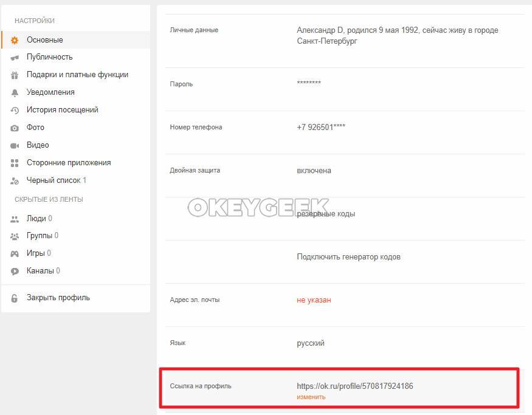Click the gift icon for Подарки
The width and height of the screenshot is (532, 415).
coord(15,75)
